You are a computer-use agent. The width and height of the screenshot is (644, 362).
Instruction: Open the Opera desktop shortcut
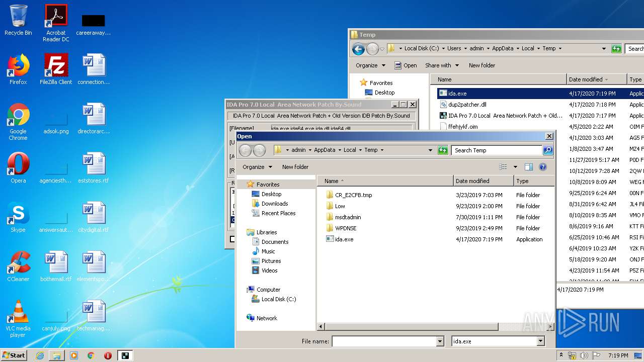pos(18,168)
